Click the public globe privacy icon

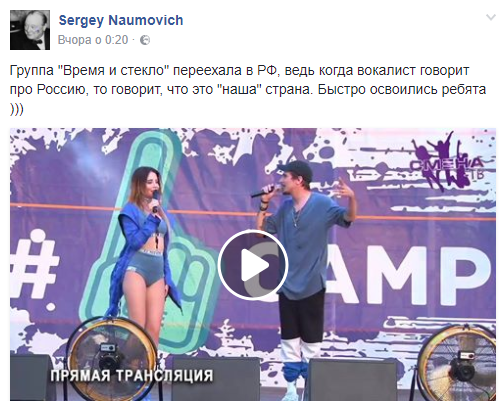[145, 40]
